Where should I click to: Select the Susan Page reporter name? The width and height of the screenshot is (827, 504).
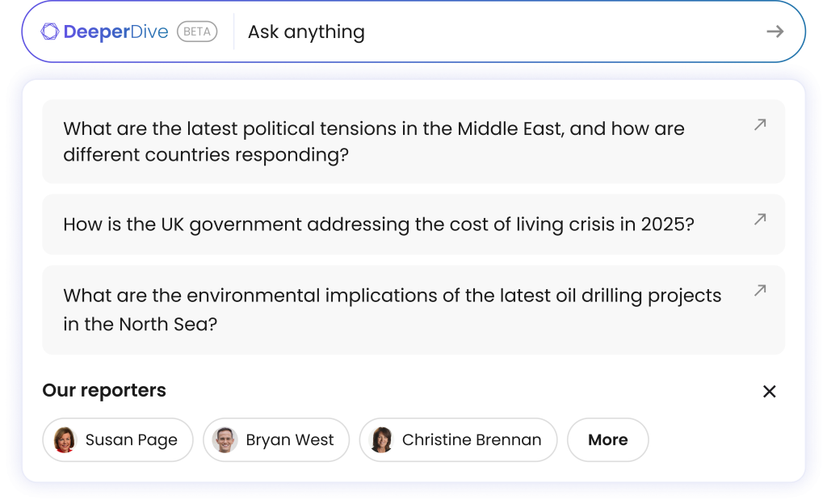point(131,439)
